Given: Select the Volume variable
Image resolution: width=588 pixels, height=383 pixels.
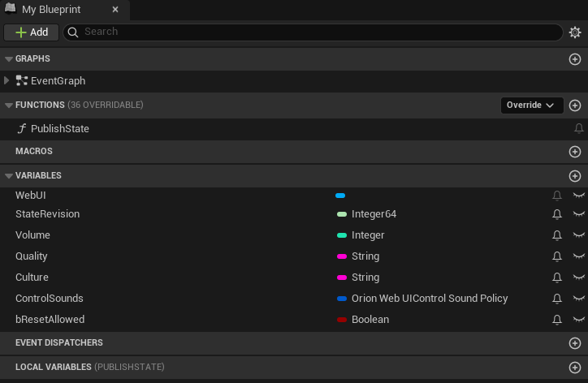Looking at the screenshot, I should [32, 235].
